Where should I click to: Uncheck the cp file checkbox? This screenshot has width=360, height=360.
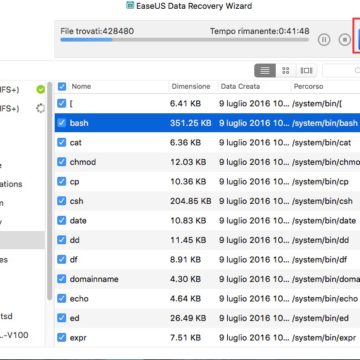62,181
